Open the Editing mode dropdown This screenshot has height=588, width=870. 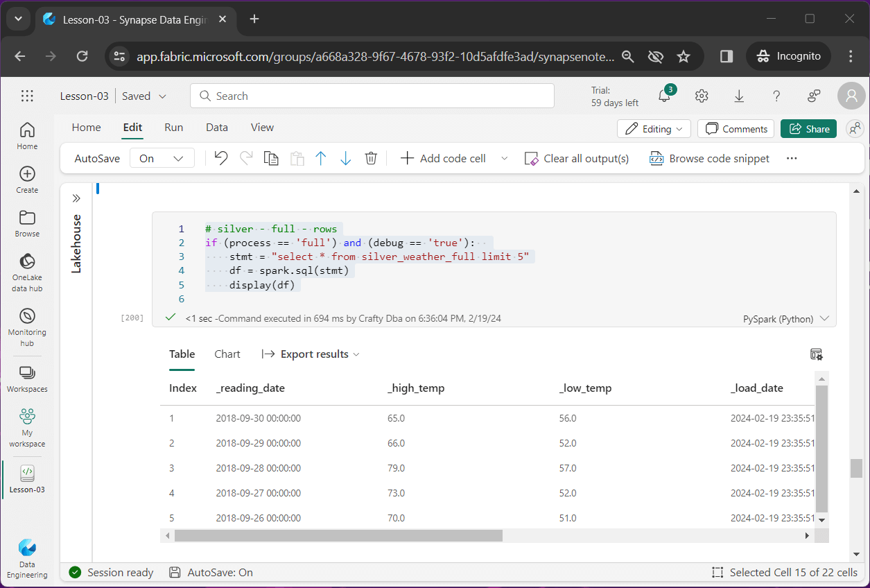654,129
